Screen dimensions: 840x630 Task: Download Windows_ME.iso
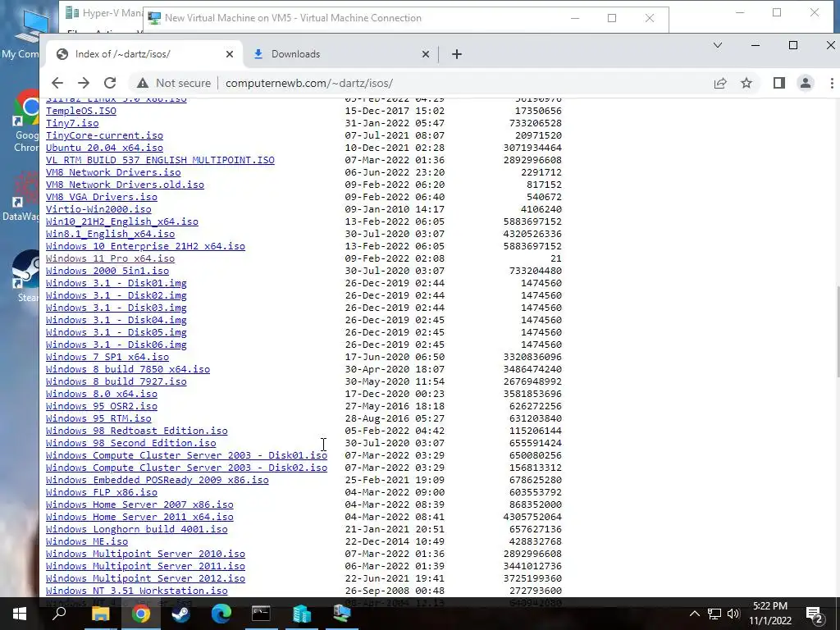tap(87, 542)
